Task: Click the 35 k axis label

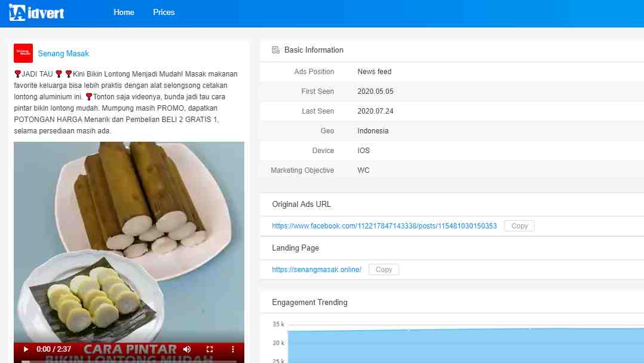Action: tap(278, 324)
